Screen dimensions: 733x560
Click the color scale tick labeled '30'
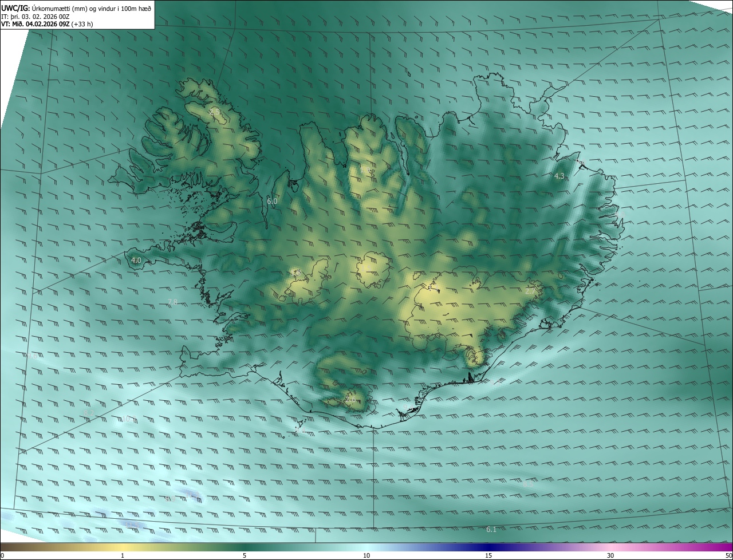point(610,555)
